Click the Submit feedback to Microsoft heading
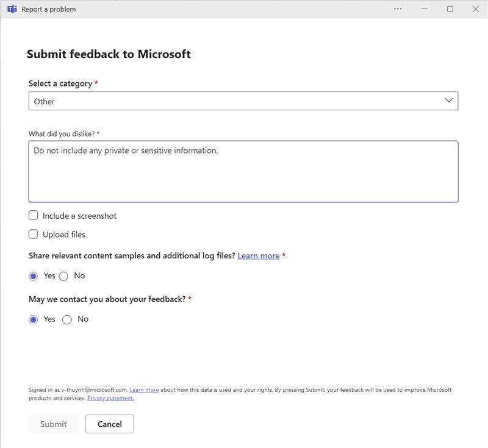 tap(109, 54)
